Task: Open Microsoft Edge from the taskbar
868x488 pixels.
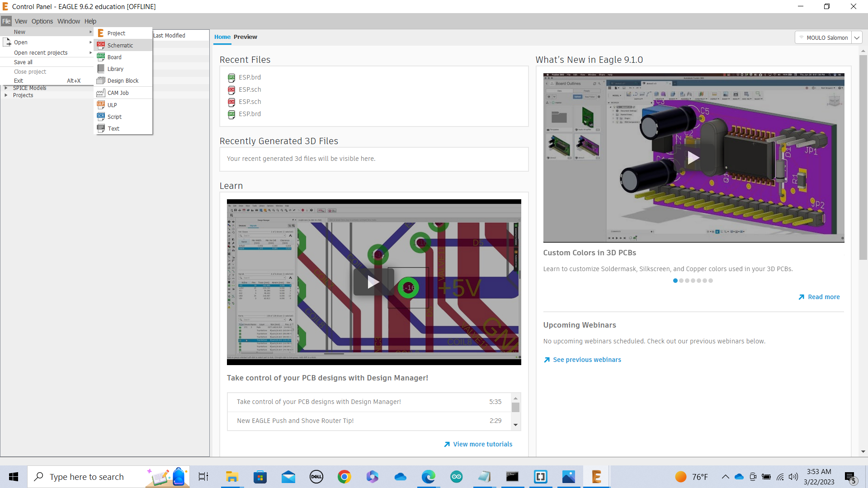Action: point(428,477)
